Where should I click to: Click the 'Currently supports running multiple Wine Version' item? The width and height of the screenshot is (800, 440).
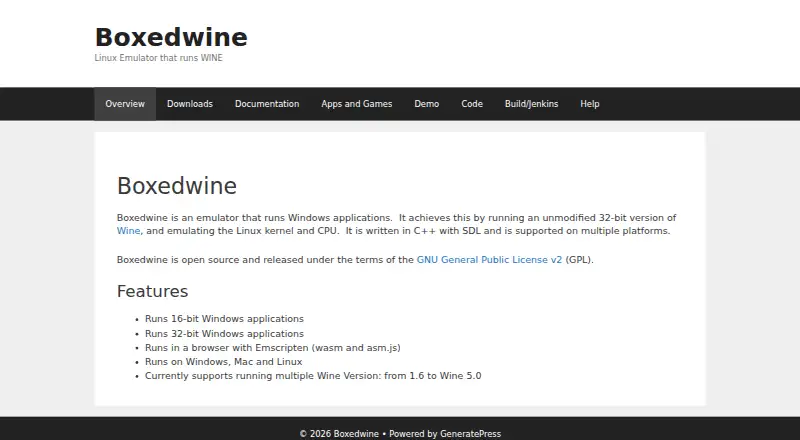[313, 376]
